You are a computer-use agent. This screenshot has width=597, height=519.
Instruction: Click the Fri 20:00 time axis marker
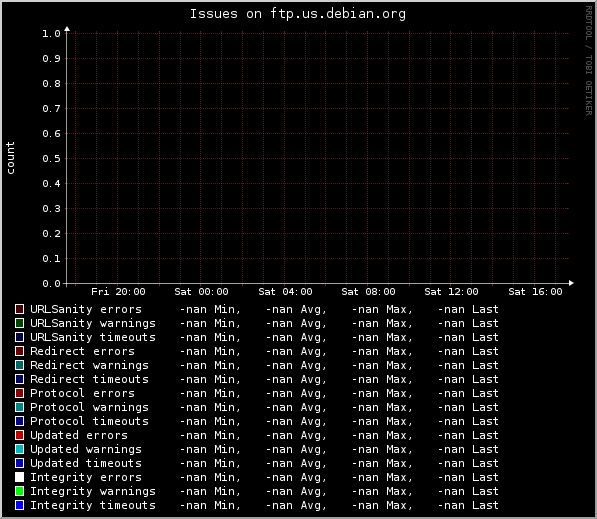click(118, 292)
